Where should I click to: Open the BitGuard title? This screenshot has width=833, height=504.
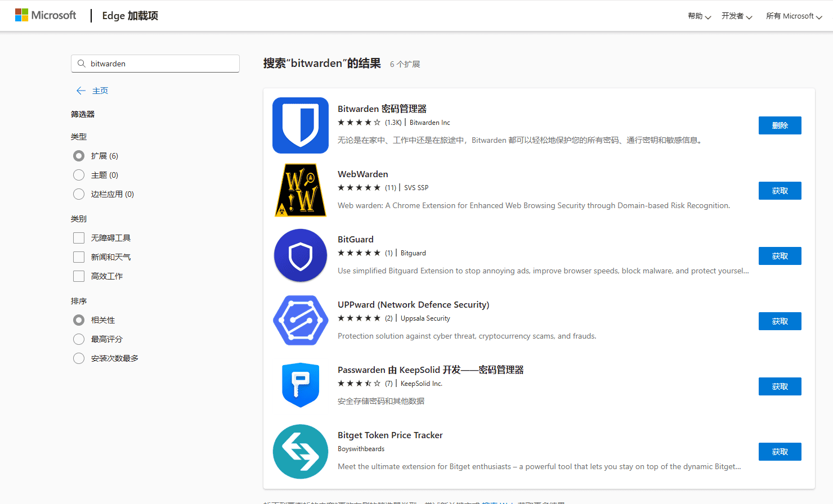[x=356, y=240]
